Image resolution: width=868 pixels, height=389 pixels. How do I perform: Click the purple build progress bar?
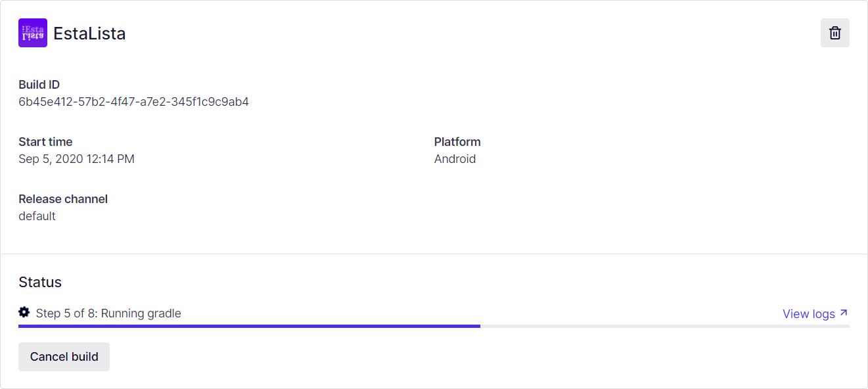249,326
